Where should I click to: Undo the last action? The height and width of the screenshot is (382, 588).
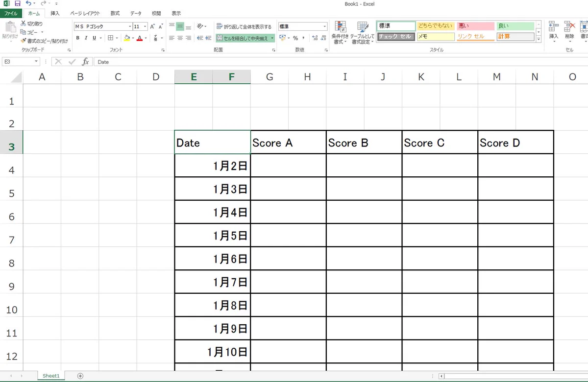point(28,3)
